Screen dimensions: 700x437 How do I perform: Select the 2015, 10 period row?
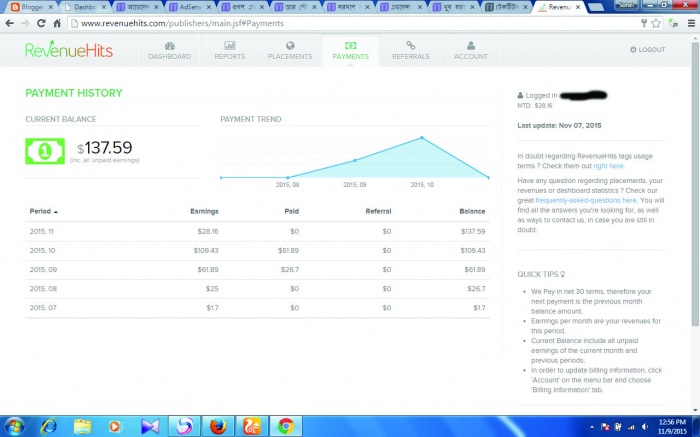click(x=257, y=250)
